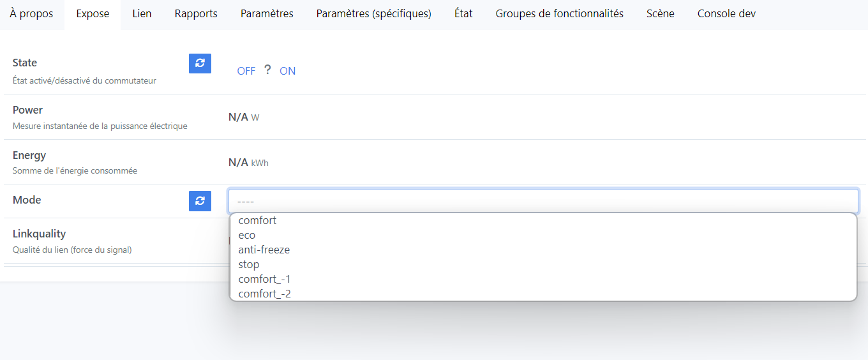The image size is (868, 360).
Task: Select comfort_-2 mode option
Action: (264, 294)
